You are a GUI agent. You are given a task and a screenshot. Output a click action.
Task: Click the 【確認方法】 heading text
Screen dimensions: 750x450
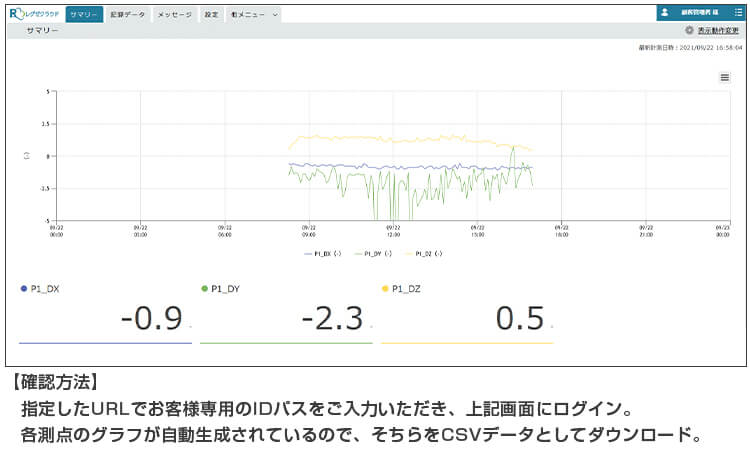pos(55,382)
